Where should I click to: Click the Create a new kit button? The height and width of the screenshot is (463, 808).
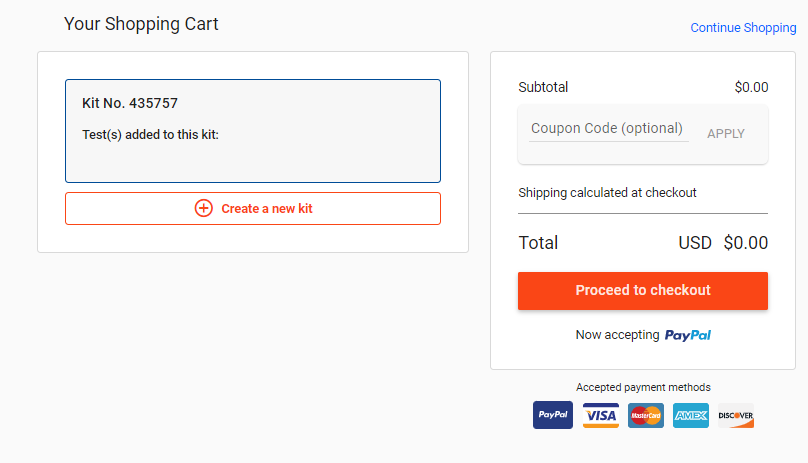click(x=252, y=208)
